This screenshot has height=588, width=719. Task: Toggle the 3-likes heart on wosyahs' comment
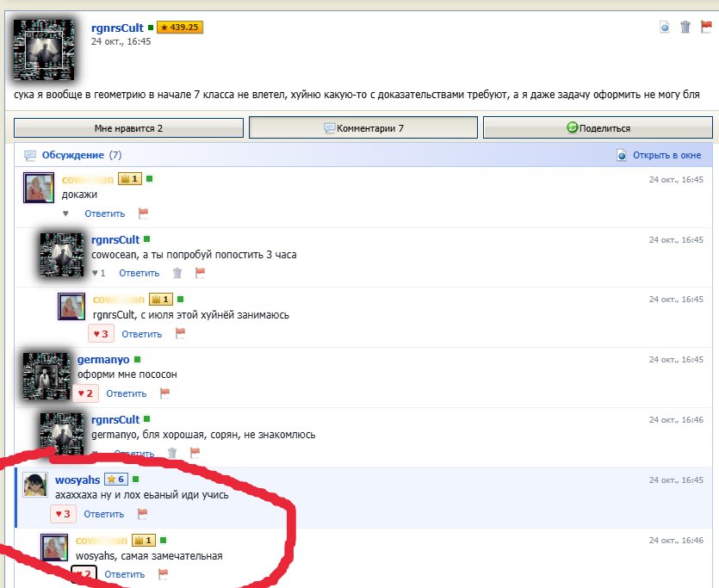coord(63,514)
